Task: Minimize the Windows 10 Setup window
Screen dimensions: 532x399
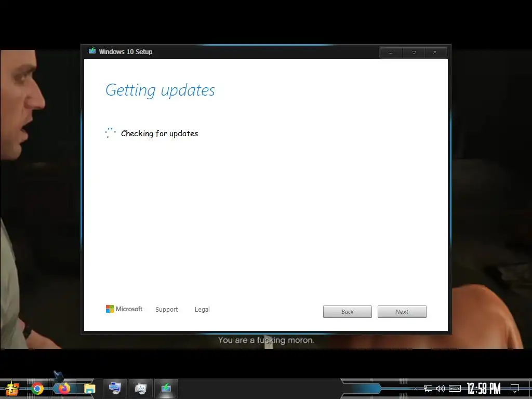Action: pyautogui.click(x=391, y=52)
